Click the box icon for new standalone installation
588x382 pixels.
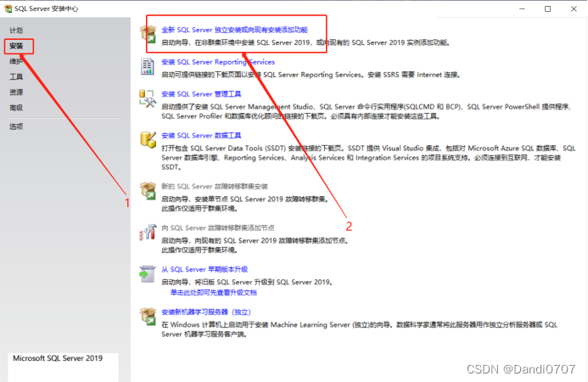coord(148,34)
